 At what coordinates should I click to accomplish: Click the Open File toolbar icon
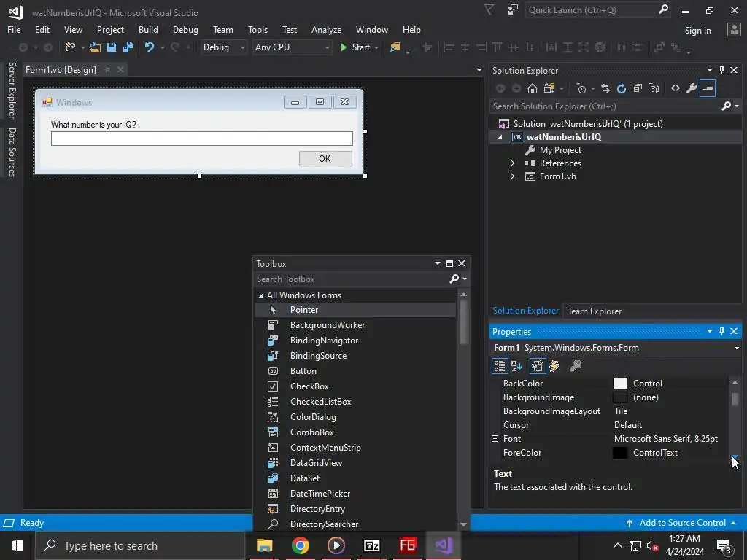pos(96,47)
